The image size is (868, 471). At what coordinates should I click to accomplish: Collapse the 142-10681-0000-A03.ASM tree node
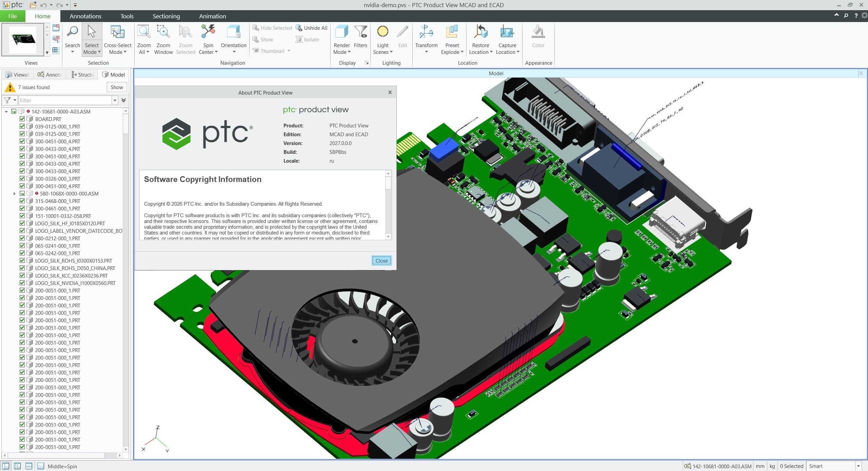6,111
